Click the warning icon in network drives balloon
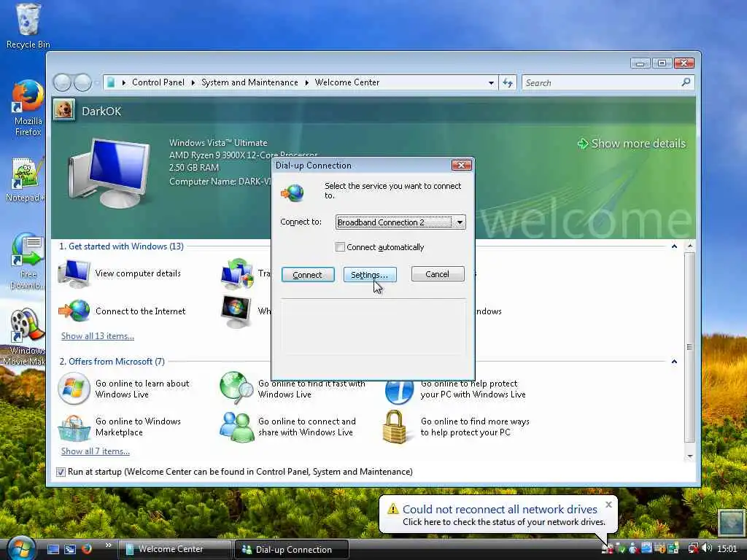 (393, 509)
